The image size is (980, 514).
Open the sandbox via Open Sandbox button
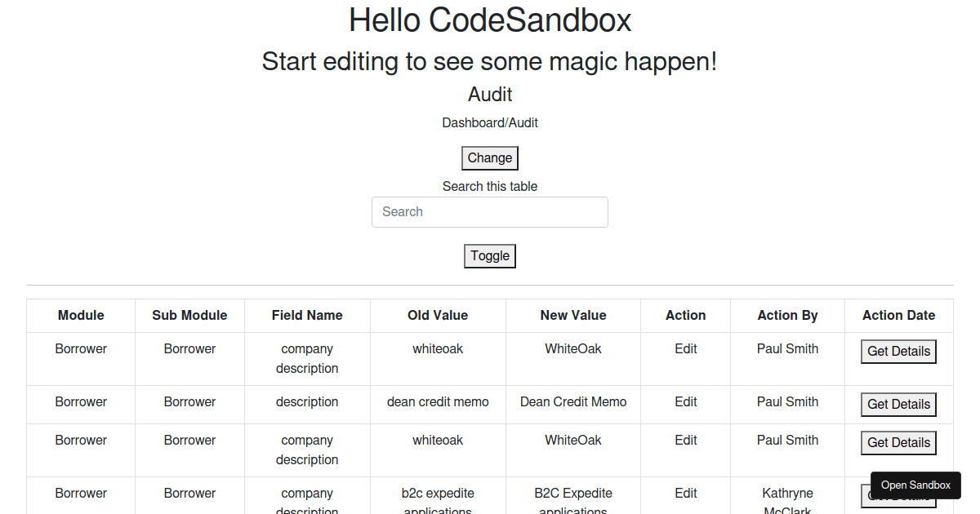(x=915, y=485)
